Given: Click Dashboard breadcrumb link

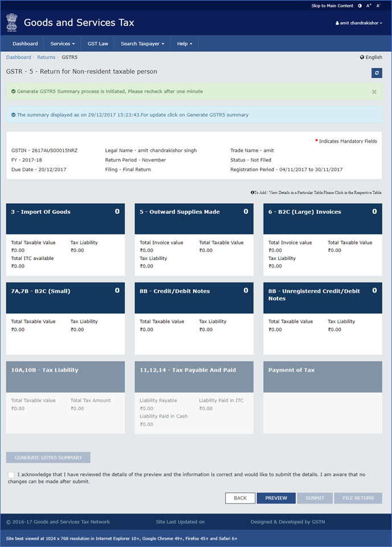Looking at the screenshot, I should 18,57.
